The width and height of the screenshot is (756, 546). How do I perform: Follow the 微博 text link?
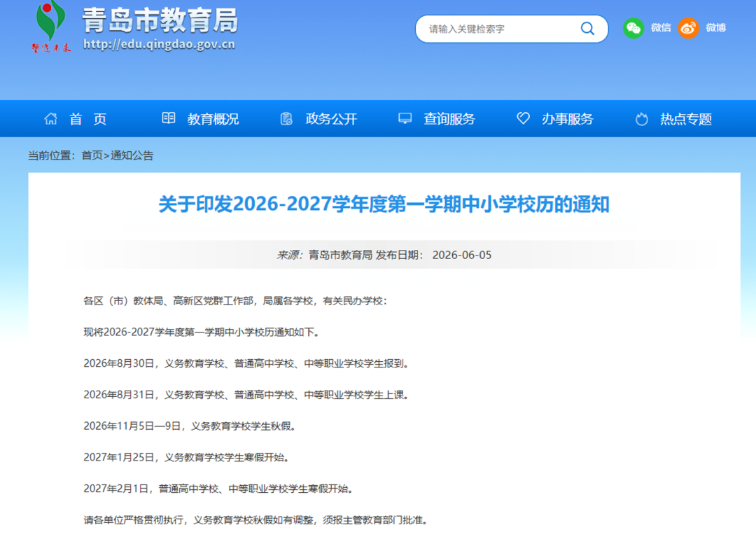716,28
